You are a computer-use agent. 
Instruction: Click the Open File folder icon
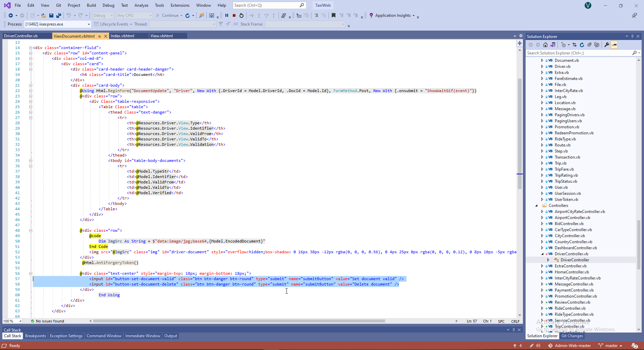coord(44,15)
